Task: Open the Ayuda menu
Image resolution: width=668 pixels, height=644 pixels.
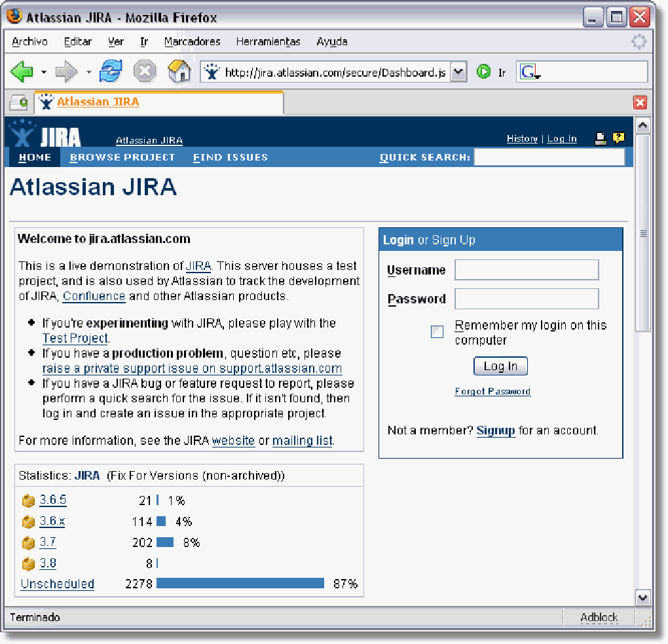Action: tap(332, 42)
